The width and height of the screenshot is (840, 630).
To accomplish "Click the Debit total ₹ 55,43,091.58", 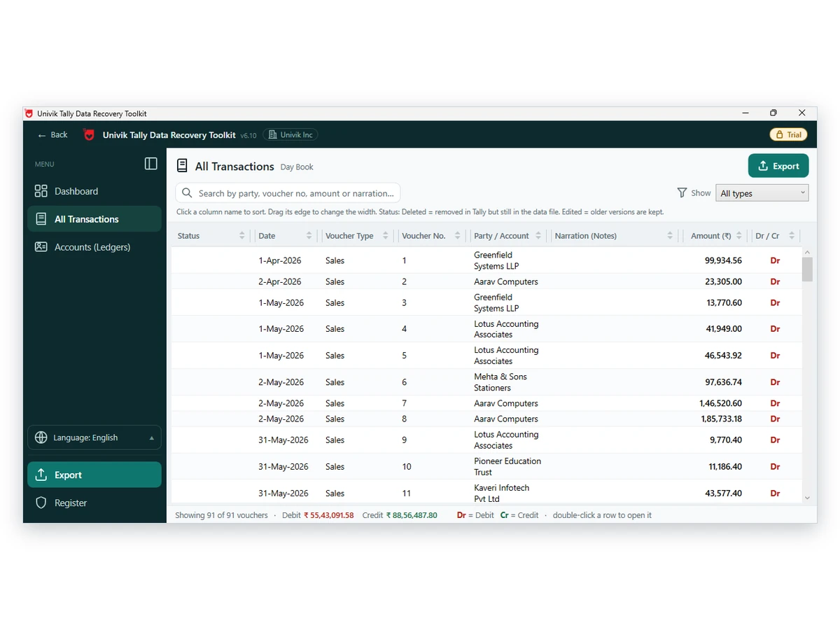I will [x=328, y=515].
